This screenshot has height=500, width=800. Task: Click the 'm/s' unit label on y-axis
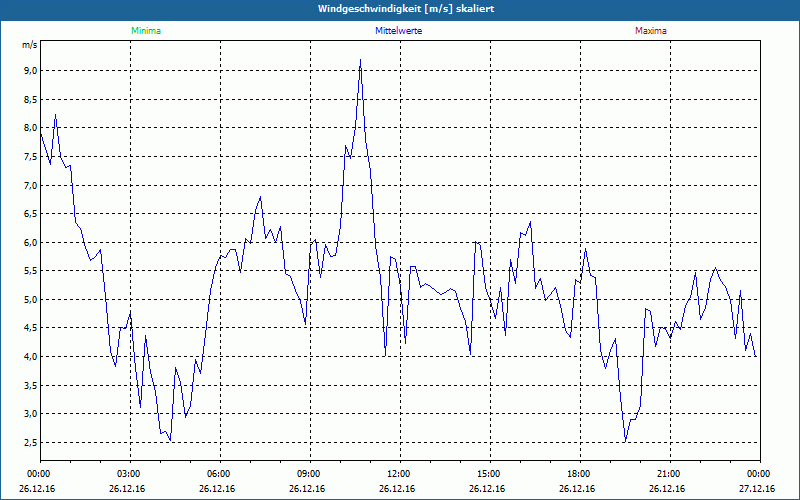[x=30, y=45]
